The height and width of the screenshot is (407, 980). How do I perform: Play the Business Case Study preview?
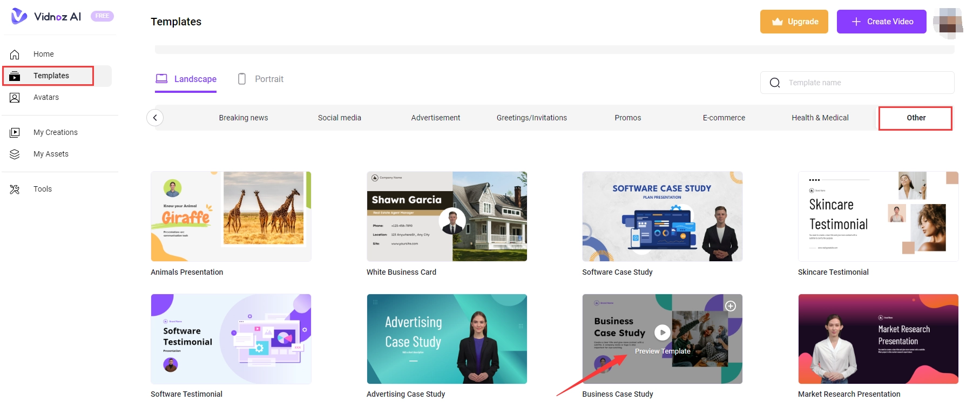tap(662, 333)
